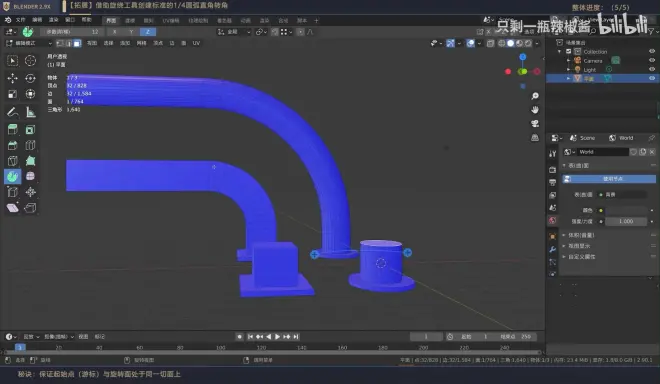
Task: Select the Extrude Region tool
Action: (x=12, y=129)
